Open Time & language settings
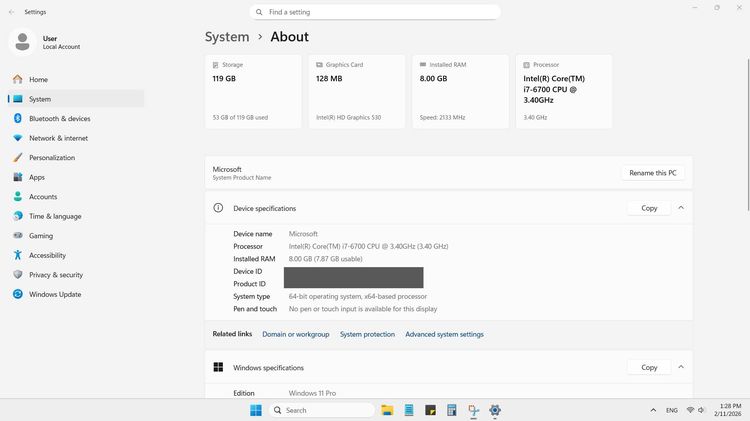 (76, 216)
